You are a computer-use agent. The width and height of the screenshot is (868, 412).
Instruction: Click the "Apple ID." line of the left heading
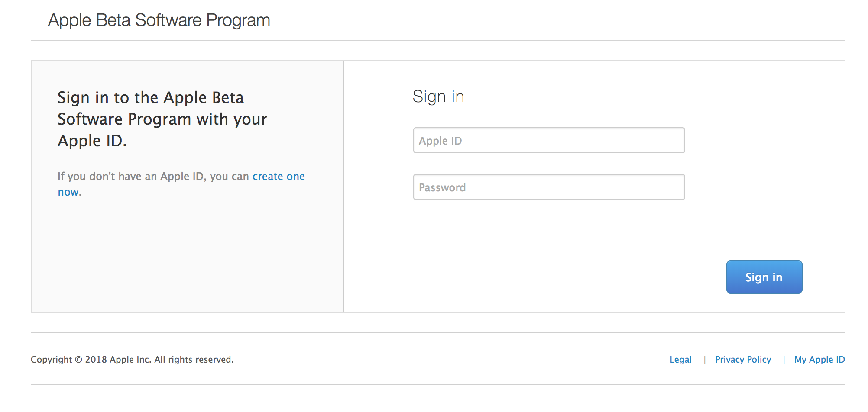[x=92, y=141]
